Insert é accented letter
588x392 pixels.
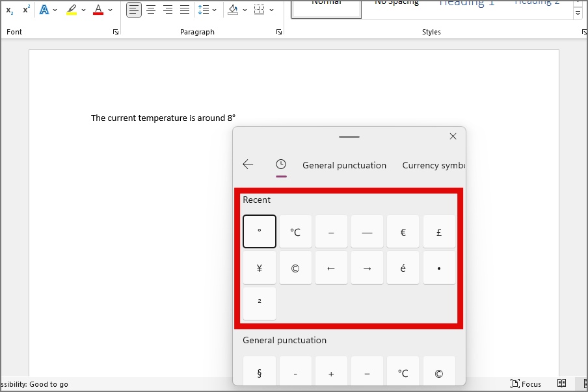tap(403, 268)
